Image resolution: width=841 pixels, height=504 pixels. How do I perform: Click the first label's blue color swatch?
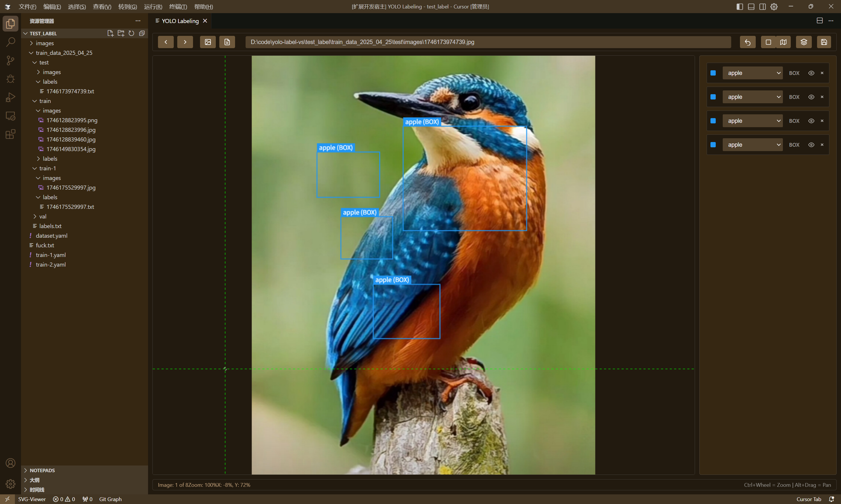pyautogui.click(x=713, y=73)
